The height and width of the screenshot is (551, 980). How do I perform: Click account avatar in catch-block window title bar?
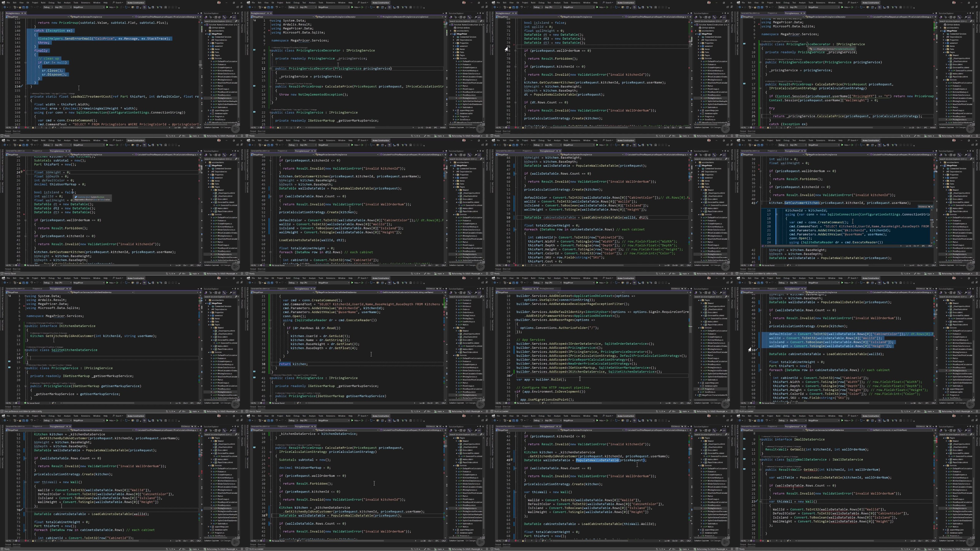pos(219,3)
